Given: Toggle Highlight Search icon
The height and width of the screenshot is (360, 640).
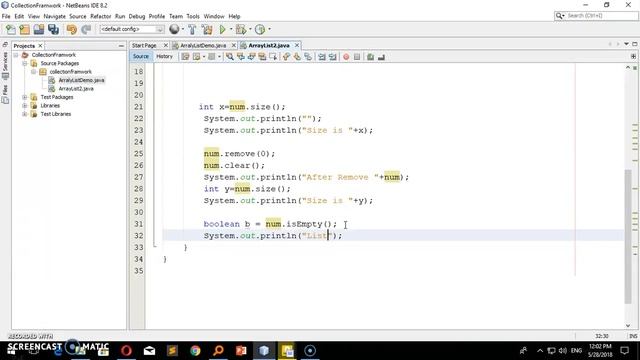Looking at the screenshot, I should click(262, 57).
